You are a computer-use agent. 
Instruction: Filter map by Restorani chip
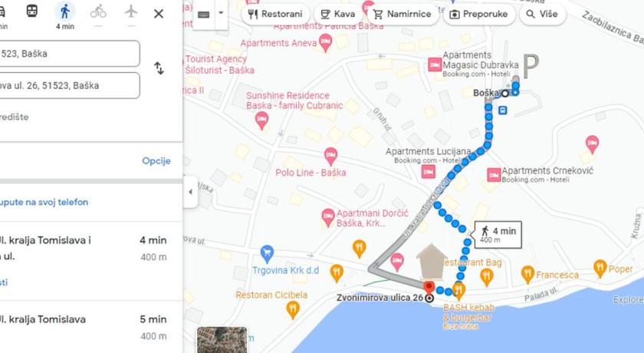tap(275, 14)
